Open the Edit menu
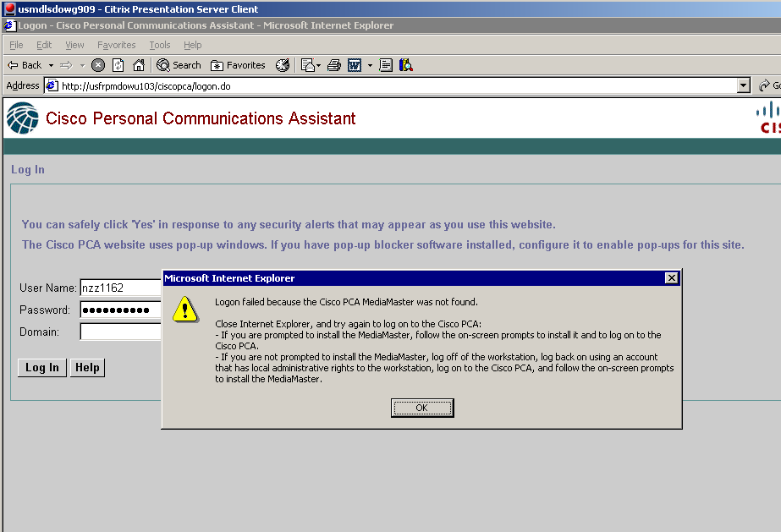This screenshot has height=532, width=781. pyautogui.click(x=44, y=46)
